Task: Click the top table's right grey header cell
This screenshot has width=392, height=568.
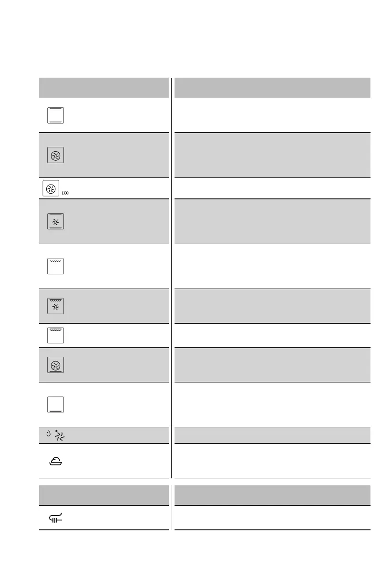Action: 272,88
